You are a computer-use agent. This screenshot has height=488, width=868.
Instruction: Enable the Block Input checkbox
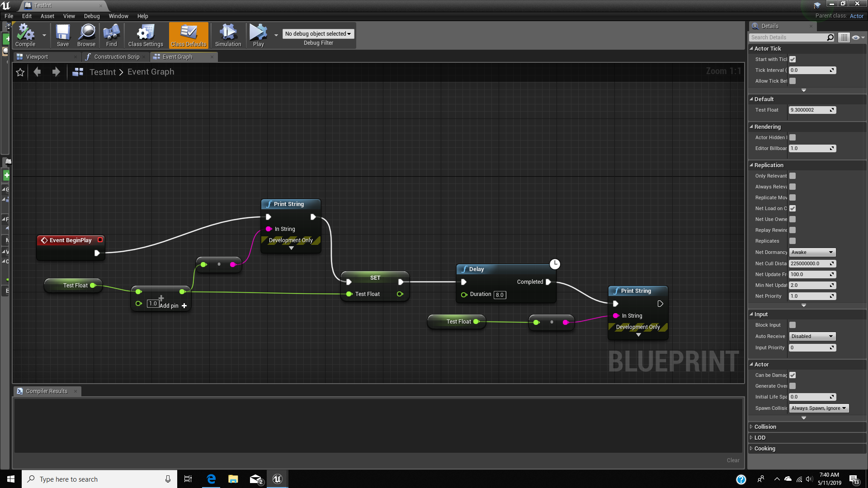[x=792, y=325]
